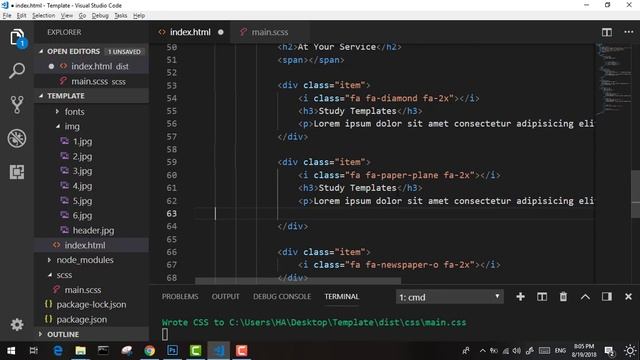
Task: Show hidden system tray icons
Action: [482, 351]
